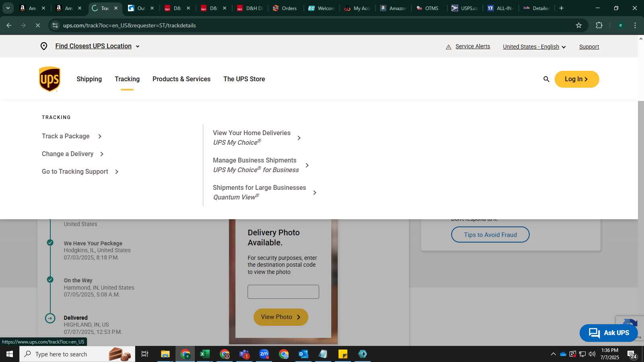Image resolution: width=644 pixels, height=362 pixels.
Task: Open File Explorer from taskbar
Action: (x=165, y=354)
